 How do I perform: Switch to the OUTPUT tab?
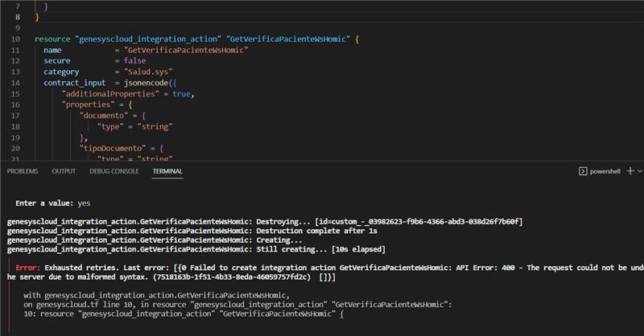coord(64,171)
